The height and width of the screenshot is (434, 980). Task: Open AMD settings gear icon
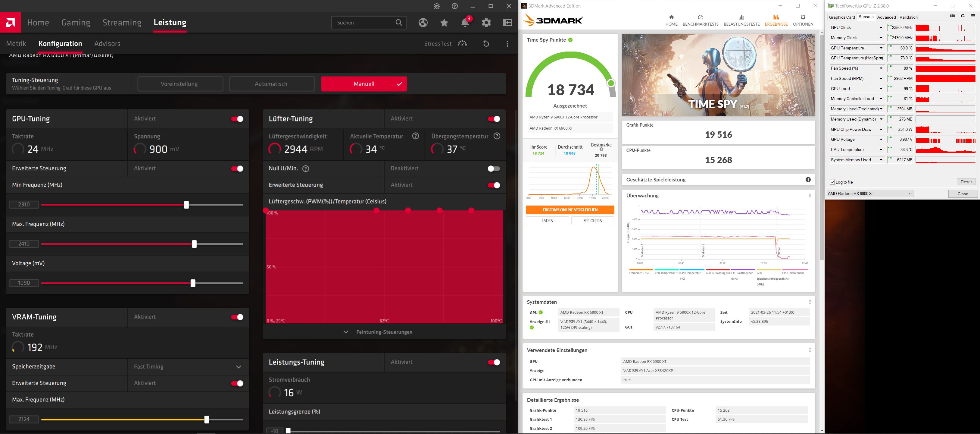pyautogui.click(x=486, y=23)
